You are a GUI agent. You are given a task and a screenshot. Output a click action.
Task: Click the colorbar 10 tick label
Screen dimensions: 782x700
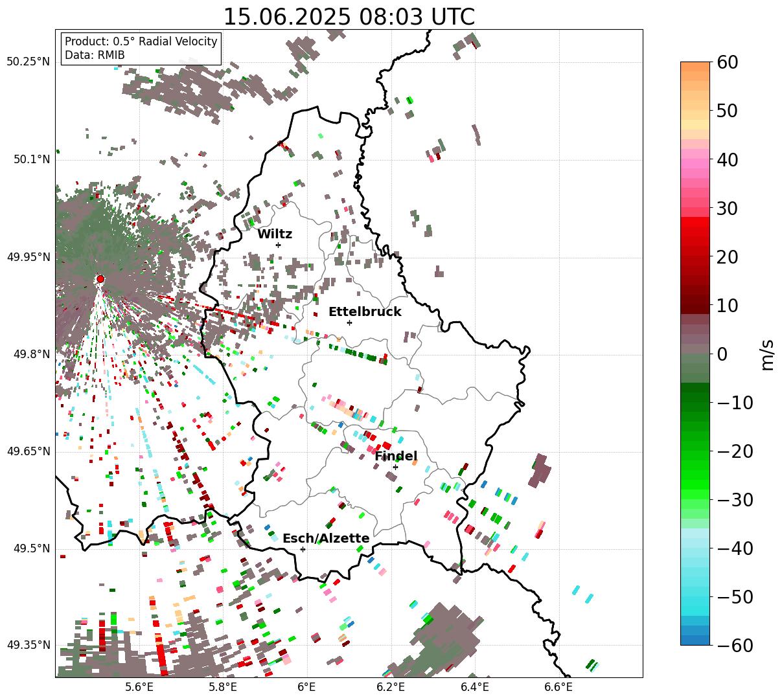728,306
